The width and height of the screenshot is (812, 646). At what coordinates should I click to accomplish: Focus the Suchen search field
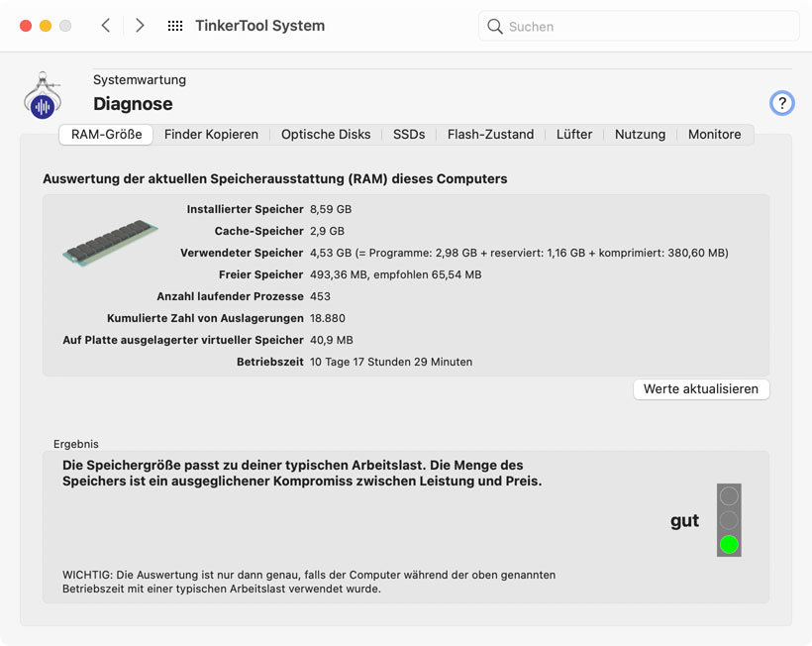[x=639, y=27]
